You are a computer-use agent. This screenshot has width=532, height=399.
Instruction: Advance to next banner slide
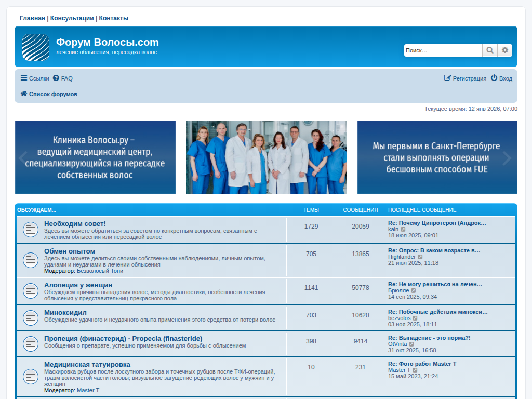coord(507,158)
